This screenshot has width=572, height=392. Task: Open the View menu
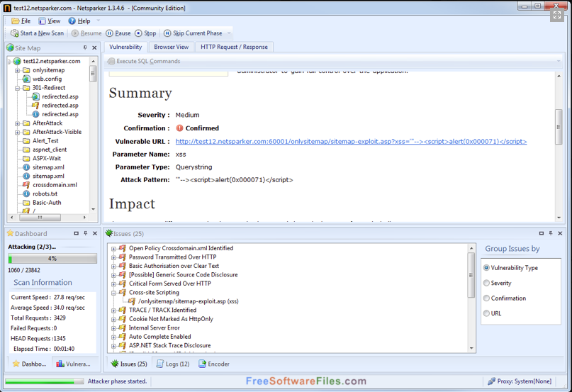[x=49, y=21]
